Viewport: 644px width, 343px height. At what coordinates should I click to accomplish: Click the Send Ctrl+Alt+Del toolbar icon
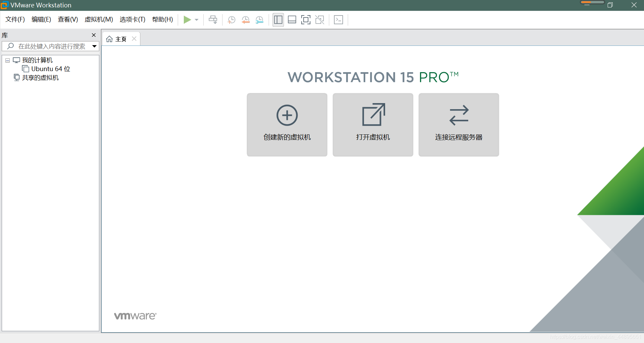pyautogui.click(x=213, y=20)
